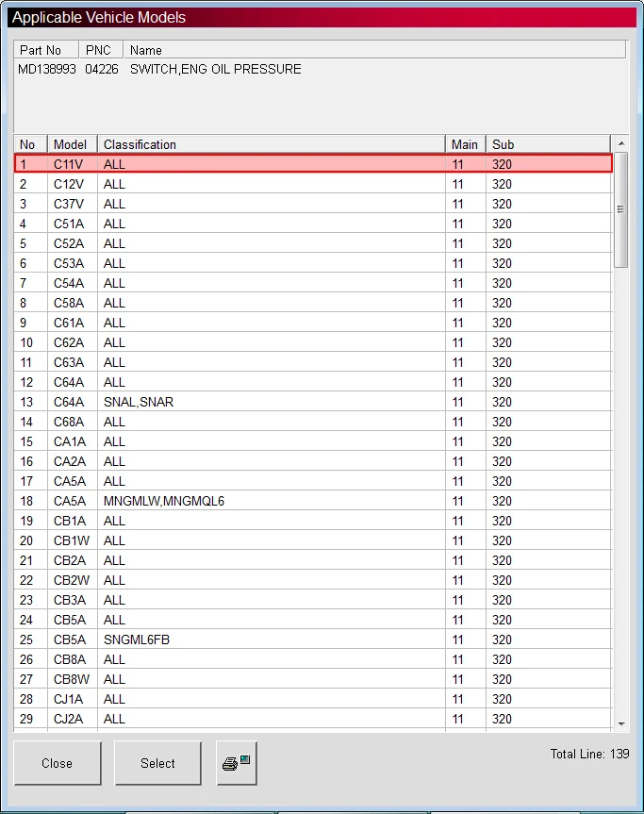Select row number 24 in the list
The width and height of the screenshot is (644, 814).
tap(313, 620)
